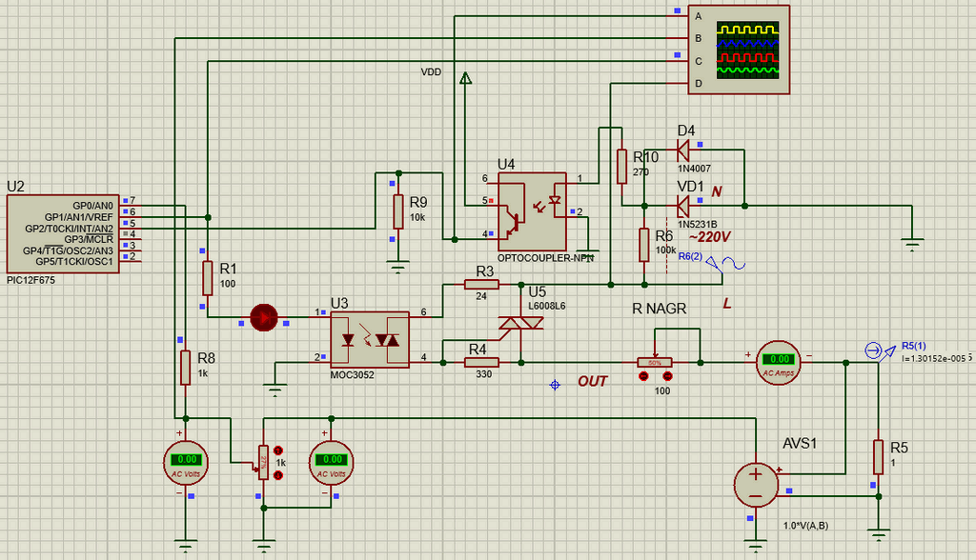
Task: Click the VDD power terminal arrow
Action: (465, 78)
